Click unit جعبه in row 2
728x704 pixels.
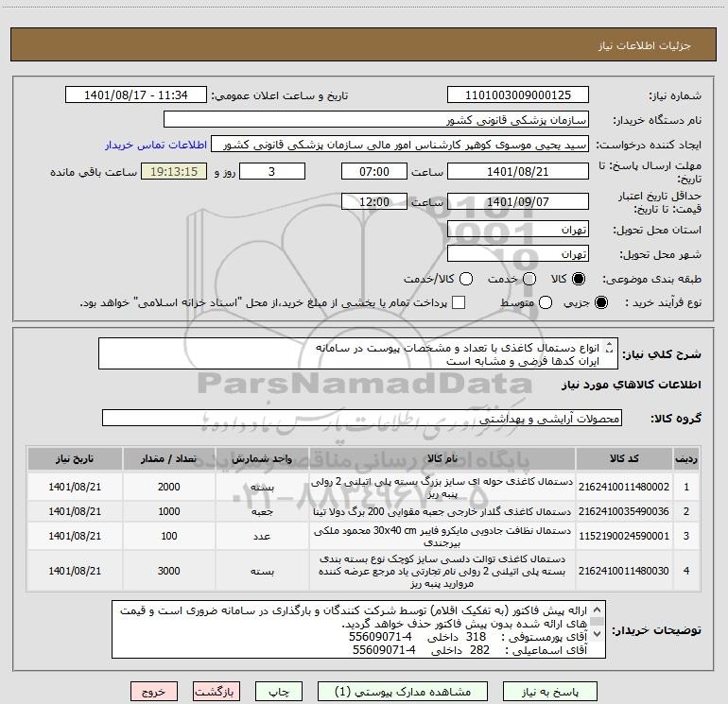[x=262, y=511]
